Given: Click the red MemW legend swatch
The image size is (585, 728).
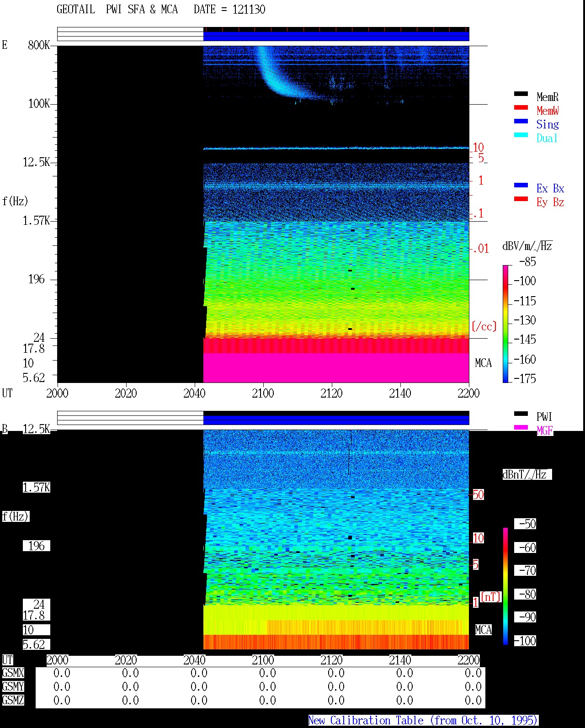Looking at the screenshot, I should click(x=521, y=107).
